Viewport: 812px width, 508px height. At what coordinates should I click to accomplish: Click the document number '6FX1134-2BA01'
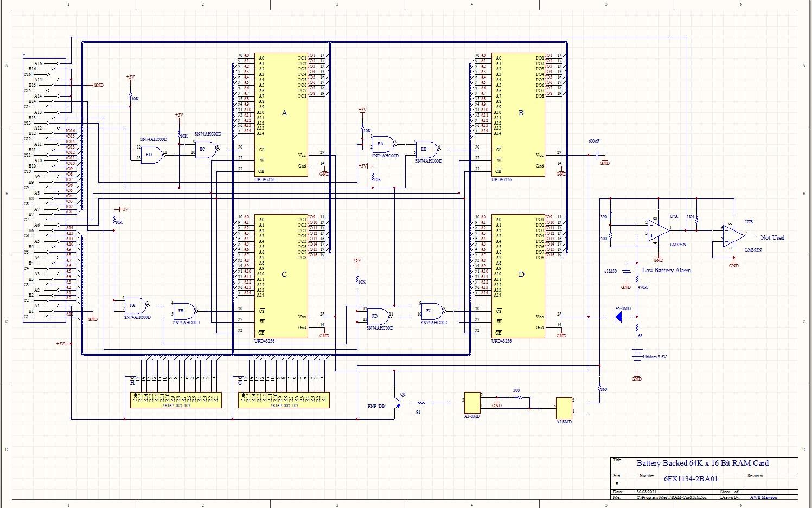tap(691, 479)
